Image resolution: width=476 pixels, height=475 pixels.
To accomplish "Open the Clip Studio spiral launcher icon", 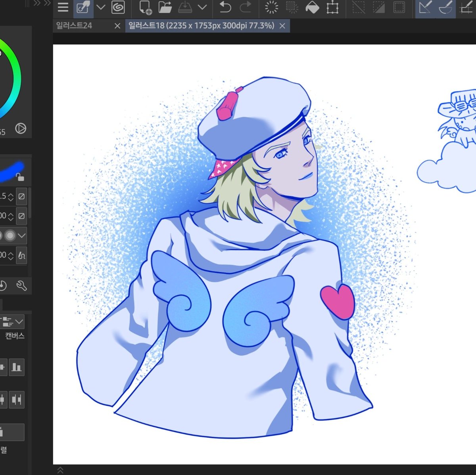I will coord(118,7).
